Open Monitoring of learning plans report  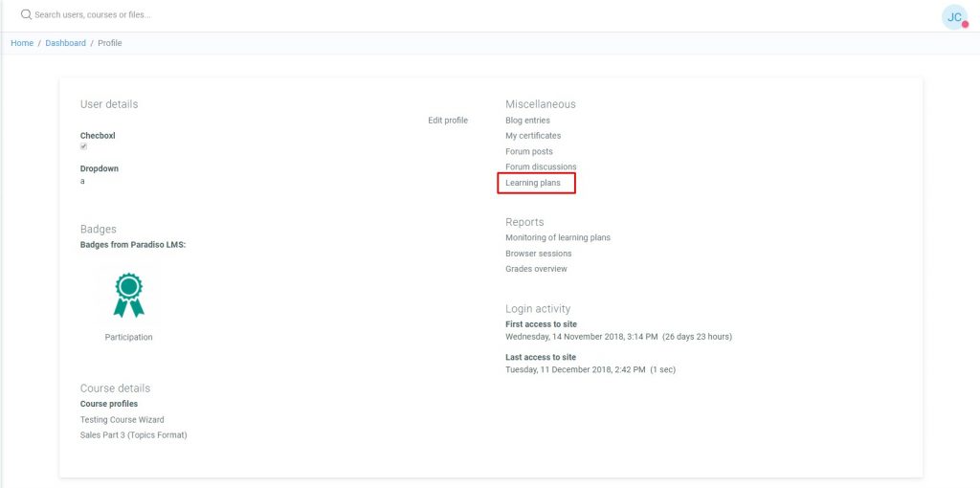[557, 237]
